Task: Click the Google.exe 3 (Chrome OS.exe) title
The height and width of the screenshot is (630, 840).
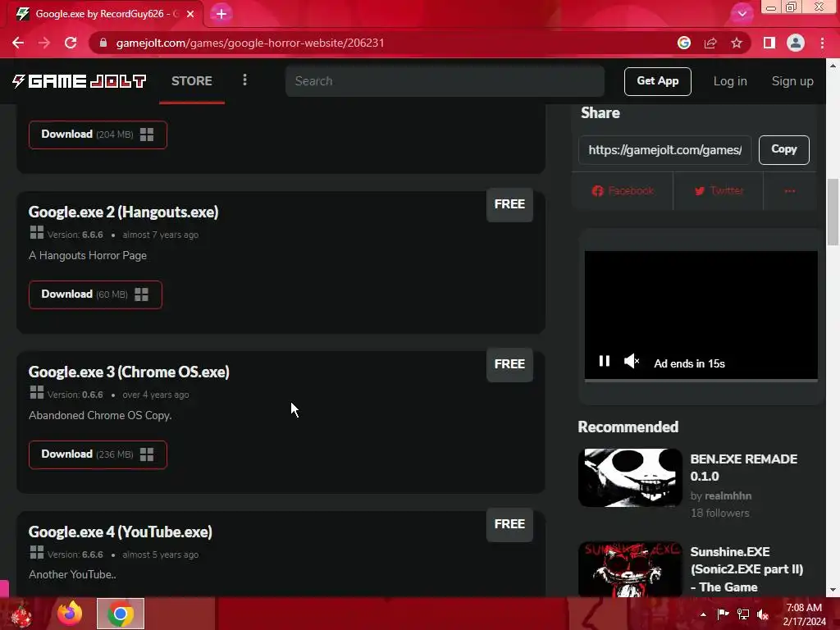Action: [x=129, y=372]
